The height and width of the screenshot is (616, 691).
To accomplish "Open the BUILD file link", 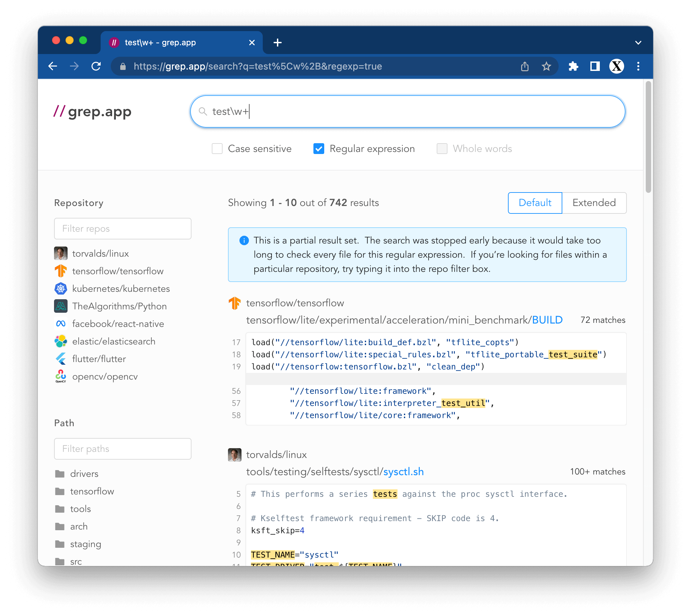I will [x=547, y=320].
